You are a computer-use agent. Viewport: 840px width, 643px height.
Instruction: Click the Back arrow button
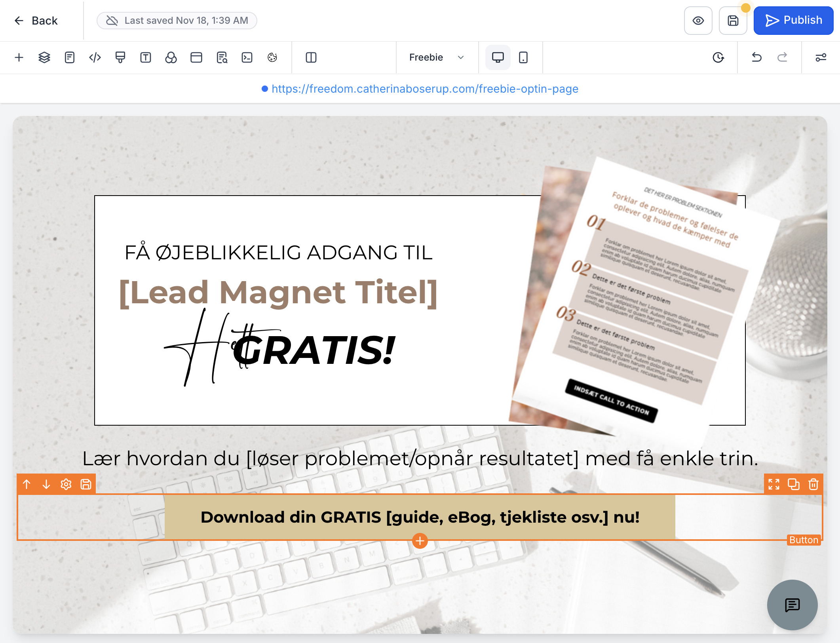[36, 21]
